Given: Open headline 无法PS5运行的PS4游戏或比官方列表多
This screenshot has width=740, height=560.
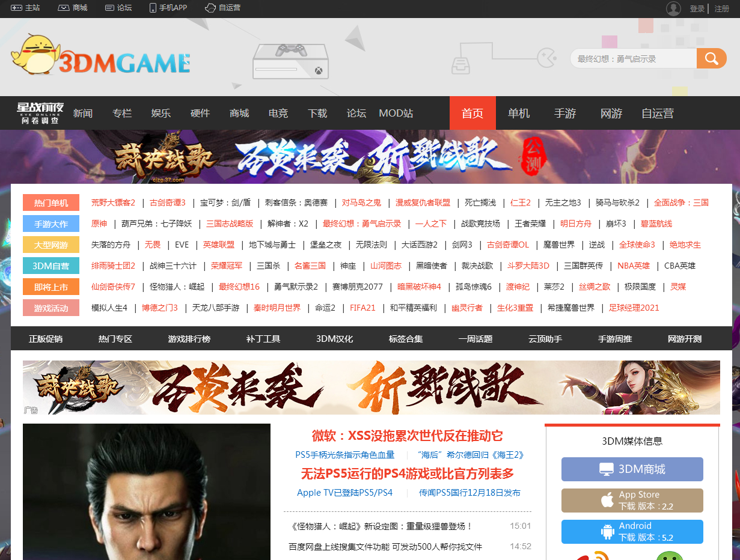Looking at the screenshot, I should [x=407, y=473].
